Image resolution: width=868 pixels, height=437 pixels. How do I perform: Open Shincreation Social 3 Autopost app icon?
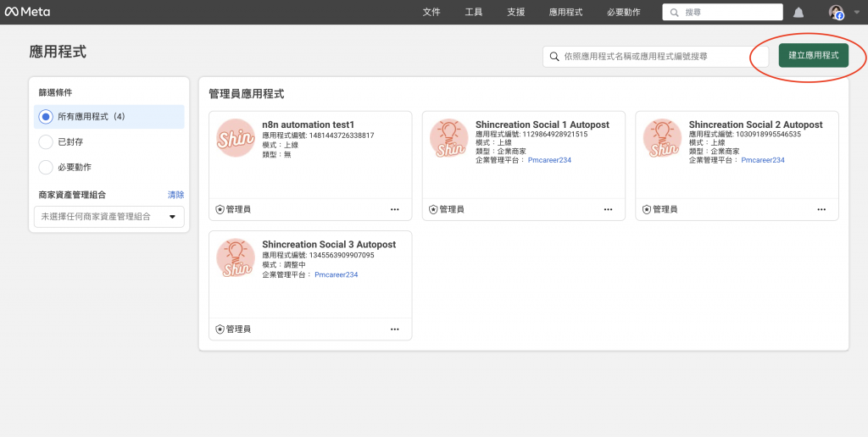click(236, 257)
